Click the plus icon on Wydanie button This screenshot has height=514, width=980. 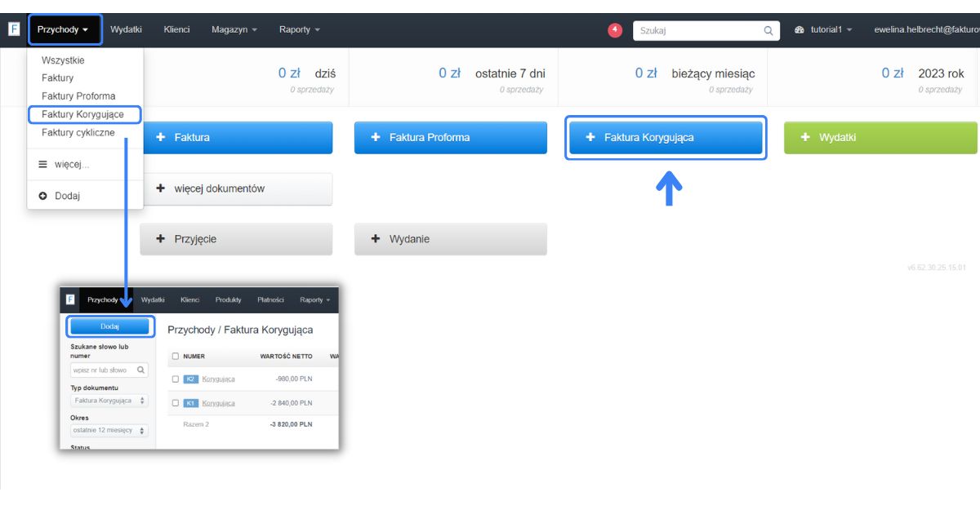coord(376,239)
